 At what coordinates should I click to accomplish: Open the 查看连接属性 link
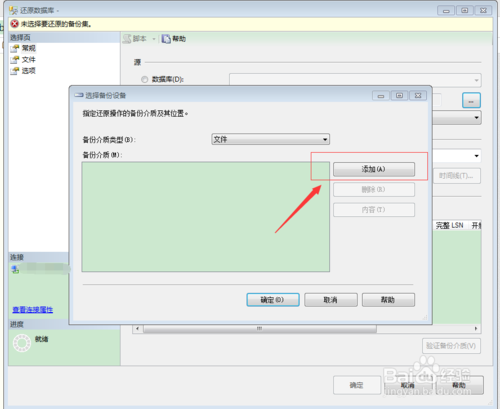click(x=33, y=310)
